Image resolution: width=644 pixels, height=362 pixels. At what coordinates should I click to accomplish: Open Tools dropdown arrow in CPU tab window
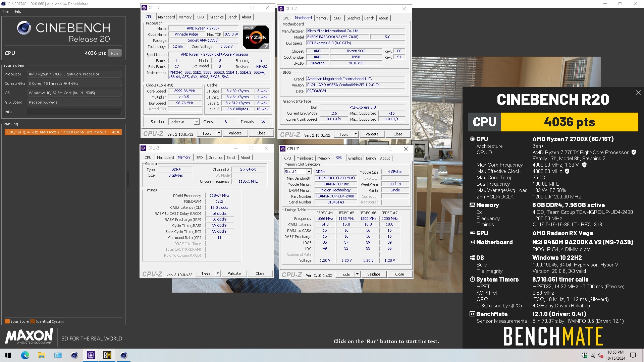tap(219, 133)
